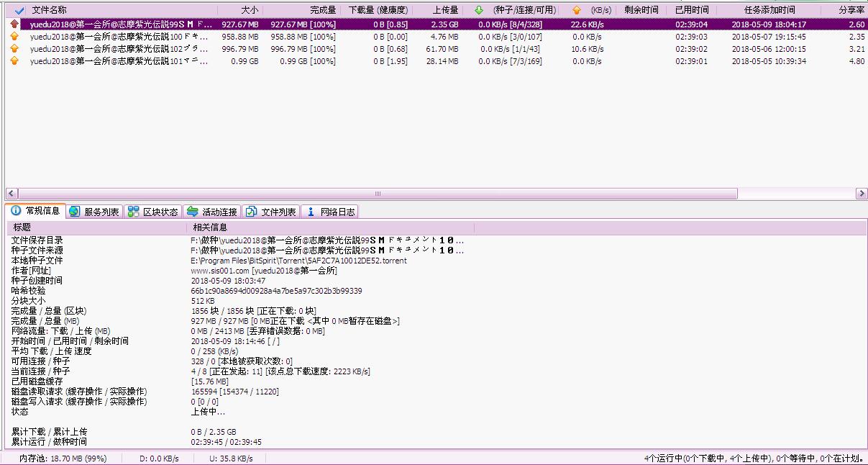The image size is (868, 465).
Task: Select the 常规信息 tab
Action: [x=35, y=211]
